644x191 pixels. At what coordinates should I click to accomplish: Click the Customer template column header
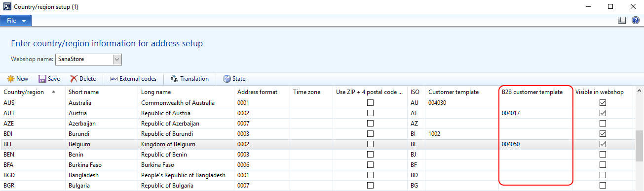[461, 92]
